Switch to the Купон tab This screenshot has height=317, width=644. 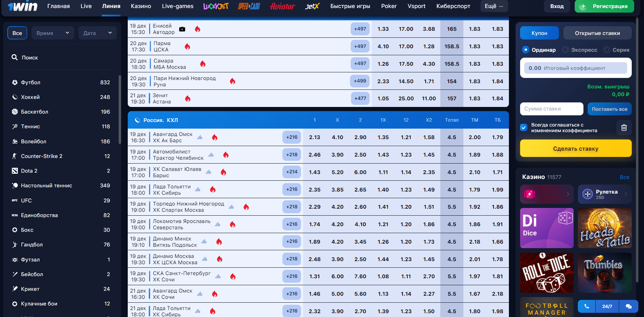(x=539, y=33)
